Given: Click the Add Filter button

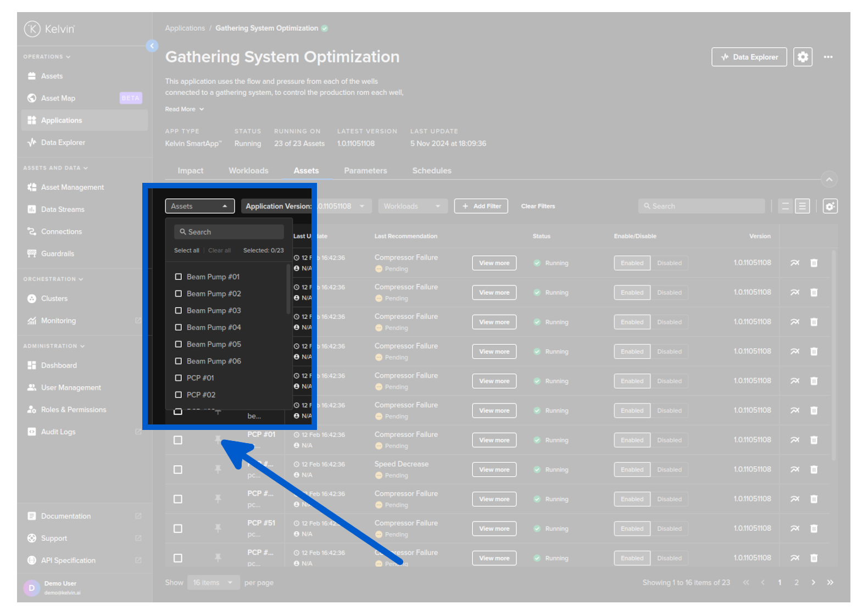Looking at the screenshot, I should click(x=481, y=206).
